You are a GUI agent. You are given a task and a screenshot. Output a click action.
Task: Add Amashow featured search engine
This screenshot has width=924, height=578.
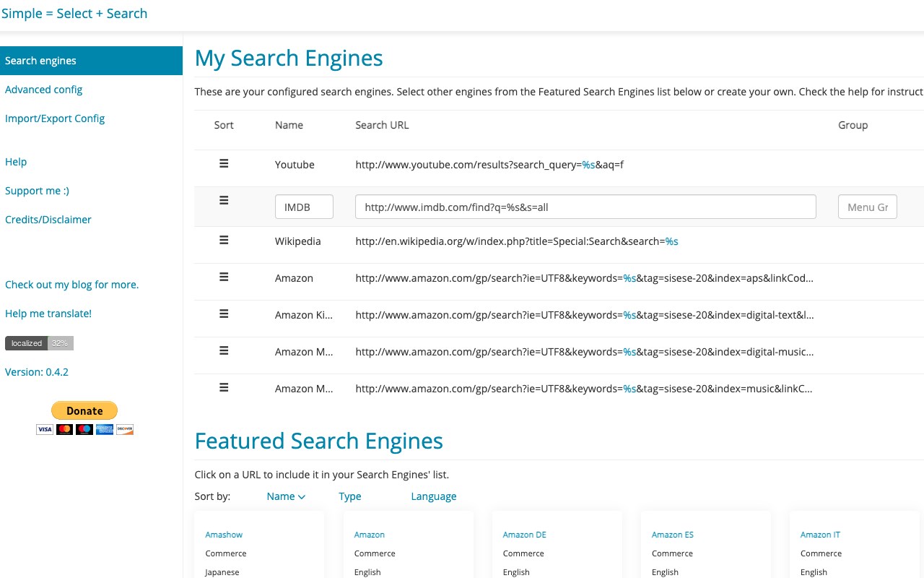[224, 535]
